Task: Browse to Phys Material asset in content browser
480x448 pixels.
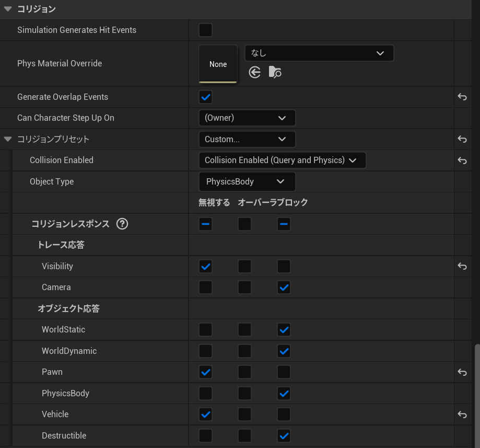Action: click(275, 72)
